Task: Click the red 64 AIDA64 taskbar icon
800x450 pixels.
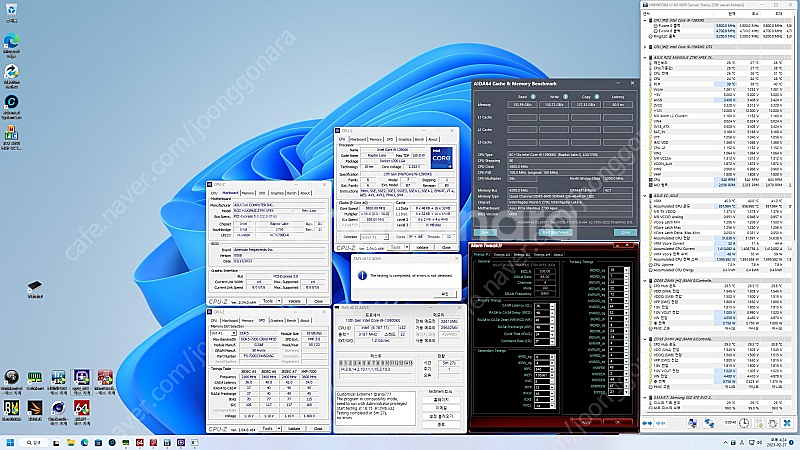Action: tap(140, 442)
